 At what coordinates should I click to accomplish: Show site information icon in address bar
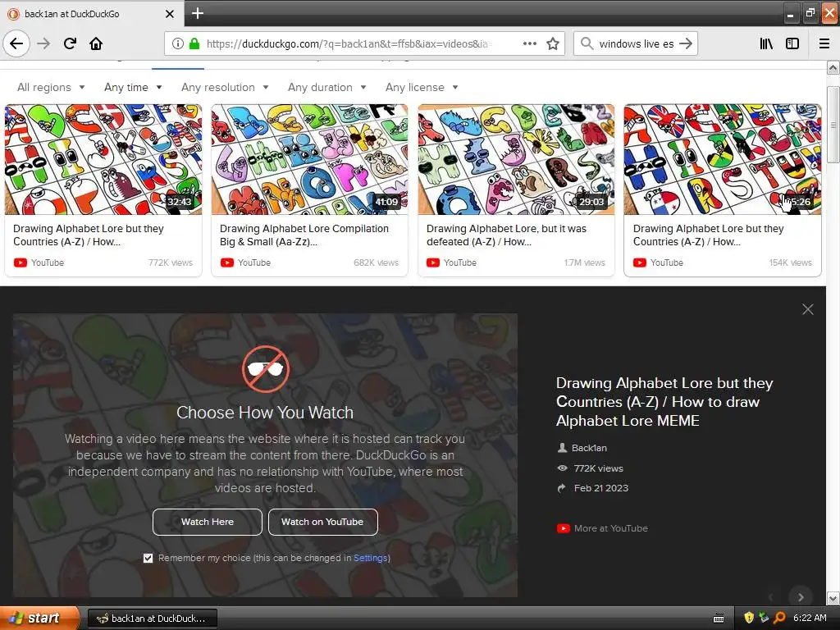coord(178,43)
